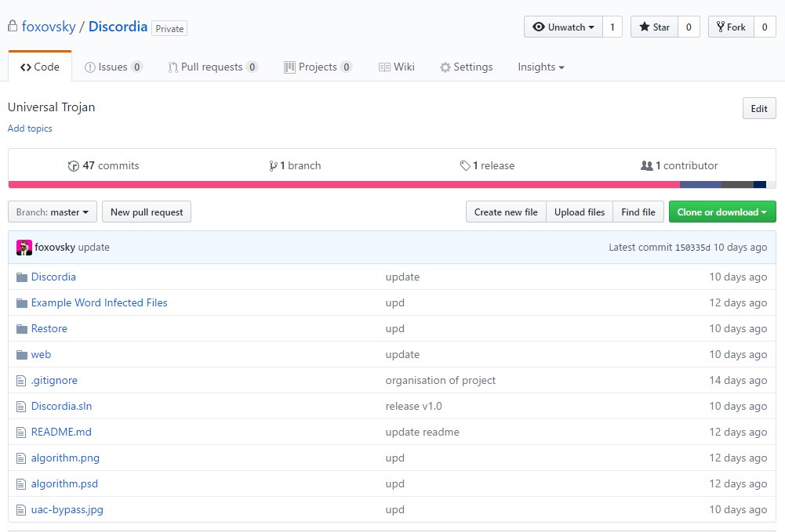Fork the Discordia repository
785x532 pixels.
pyautogui.click(x=731, y=27)
